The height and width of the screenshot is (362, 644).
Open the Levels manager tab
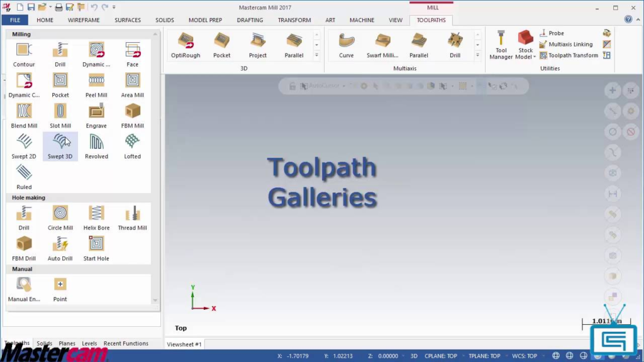(x=89, y=343)
